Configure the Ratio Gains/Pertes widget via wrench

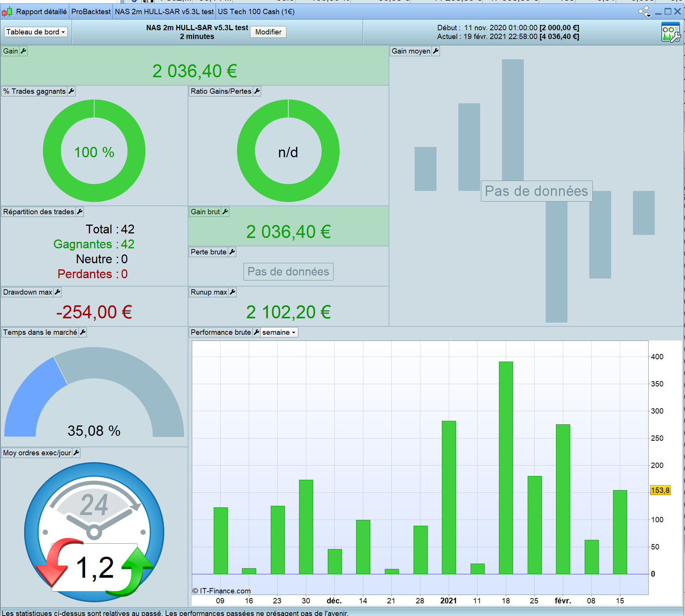pyautogui.click(x=257, y=91)
